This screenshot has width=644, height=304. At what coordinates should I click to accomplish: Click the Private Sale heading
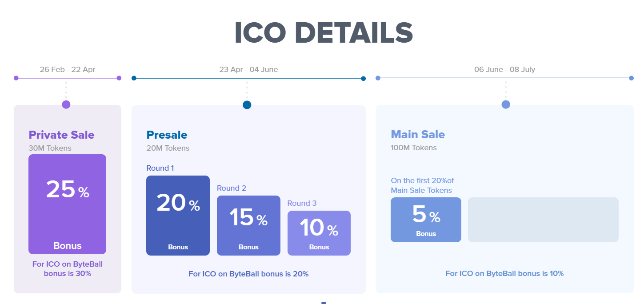click(x=61, y=135)
